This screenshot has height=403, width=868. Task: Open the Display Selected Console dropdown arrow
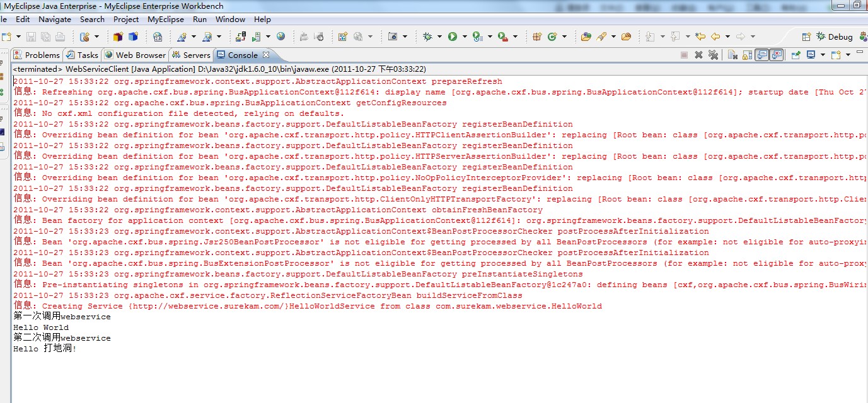tap(823, 55)
